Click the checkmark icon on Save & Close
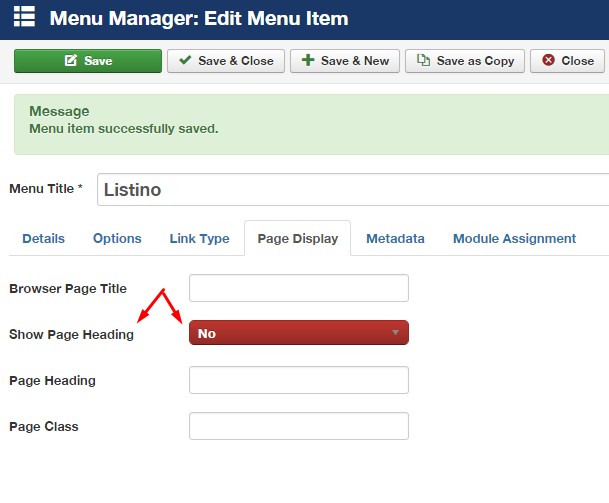The image size is (609, 503). (x=185, y=61)
